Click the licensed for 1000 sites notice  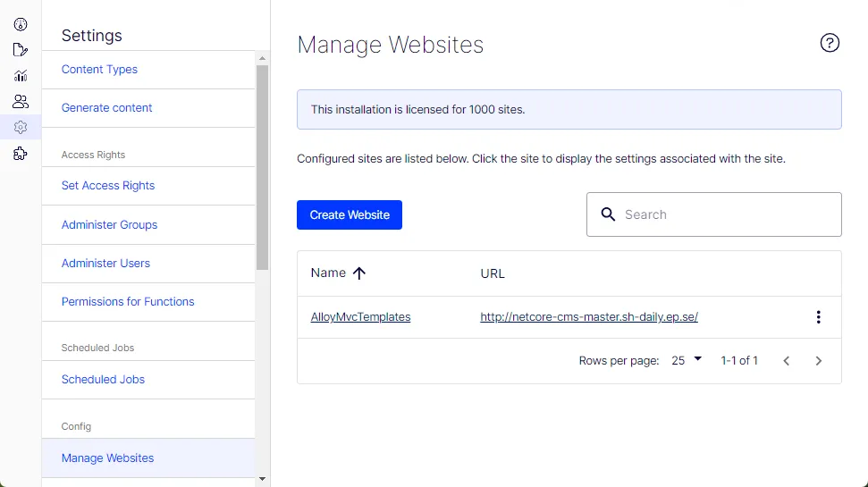pos(569,110)
